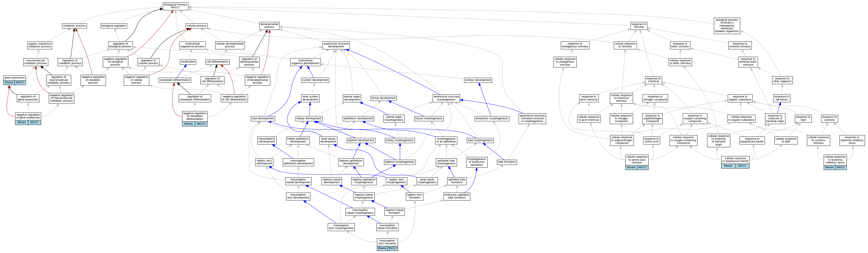Click the 'cell differentiation' node
The width and height of the screenshot is (868, 253).
click(218, 62)
